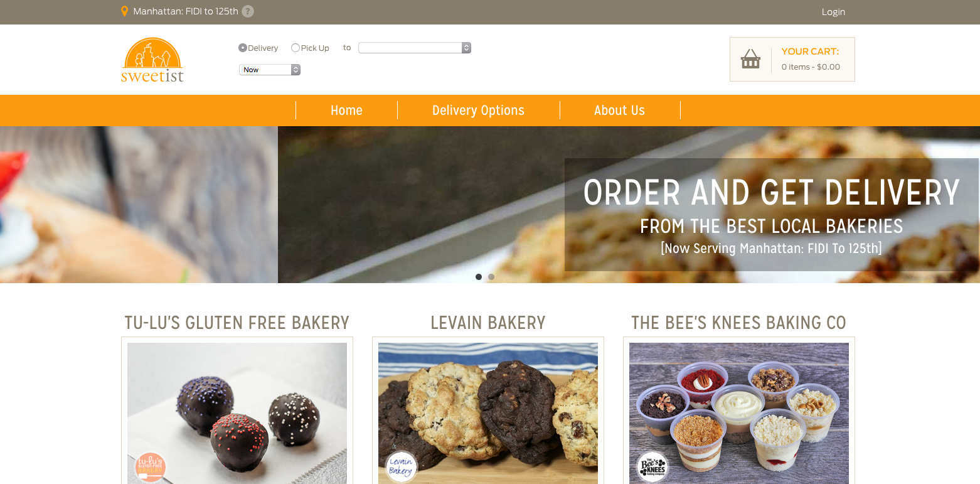Open the Levain Bakery heading link
Viewport: 980px width, 484px height.
point(488,323)
